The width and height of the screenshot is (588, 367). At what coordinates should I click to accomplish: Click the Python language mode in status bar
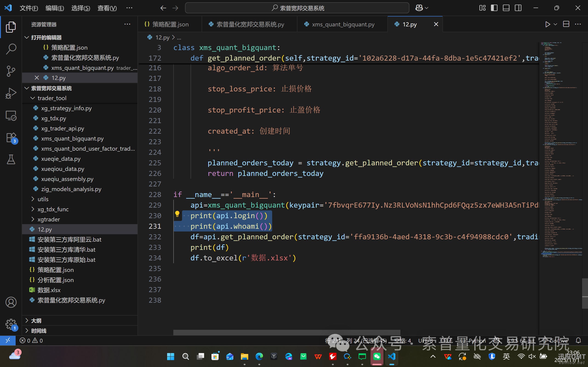(477, 341)
